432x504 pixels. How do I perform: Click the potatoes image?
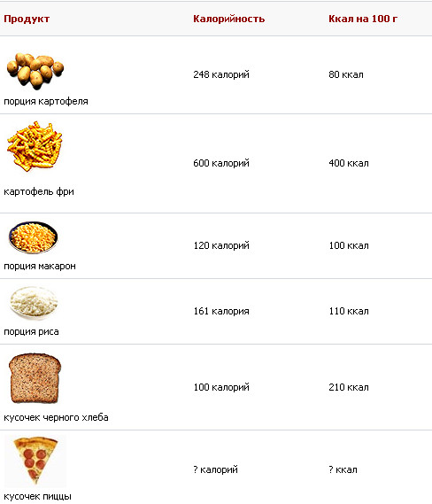click(x=35, y=71)
